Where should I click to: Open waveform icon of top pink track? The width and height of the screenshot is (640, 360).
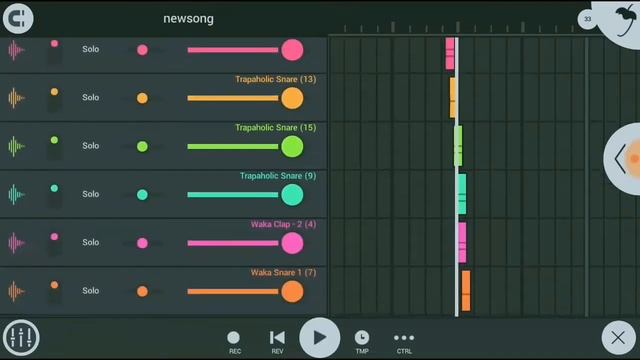coord(16,50)
